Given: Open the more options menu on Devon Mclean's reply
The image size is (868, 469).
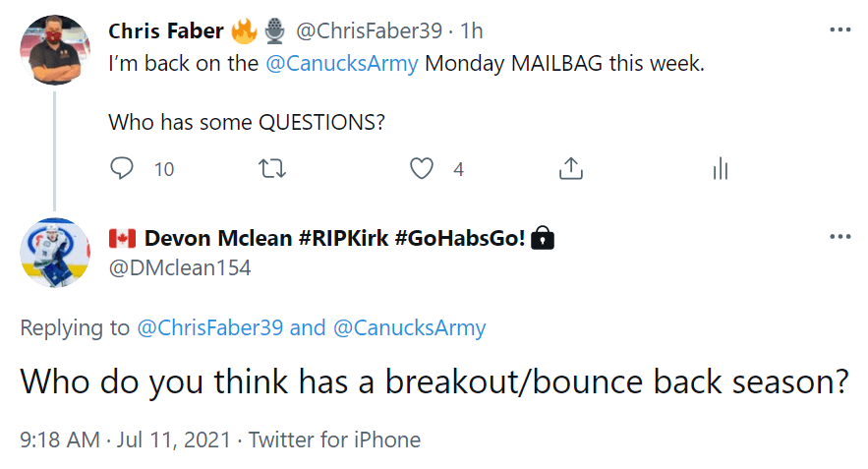Looking at the screenshot, I should pyautogui.click(x=839, y=237).
